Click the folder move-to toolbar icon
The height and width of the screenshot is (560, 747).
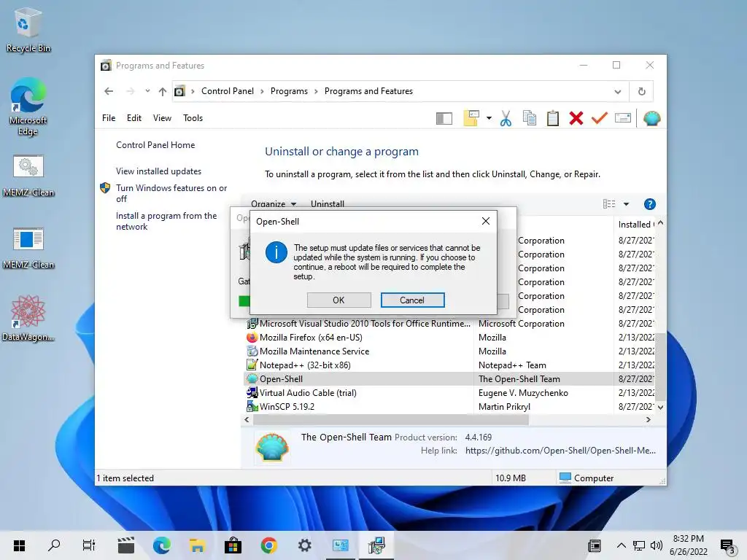(x=471, y=118)
